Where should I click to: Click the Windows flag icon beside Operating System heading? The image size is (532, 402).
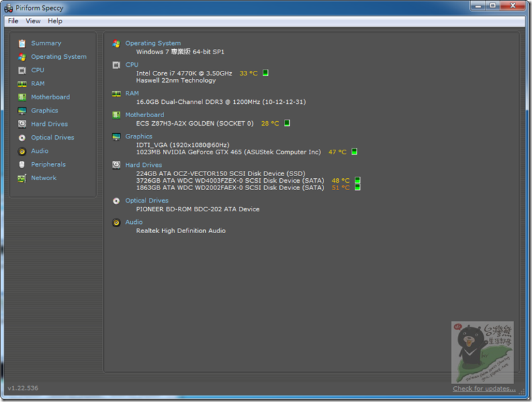116,44
